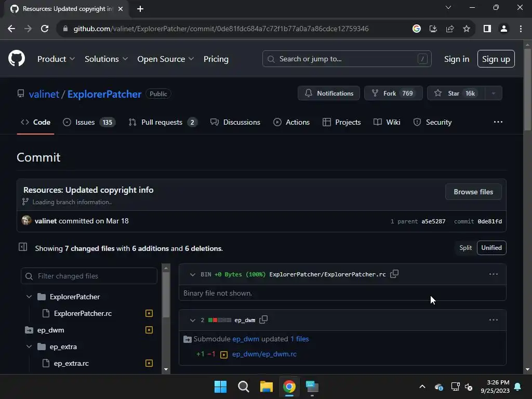
Task: Open the Star list dropdown arrow
Action: pyautogui.click(x=494, y=94)
